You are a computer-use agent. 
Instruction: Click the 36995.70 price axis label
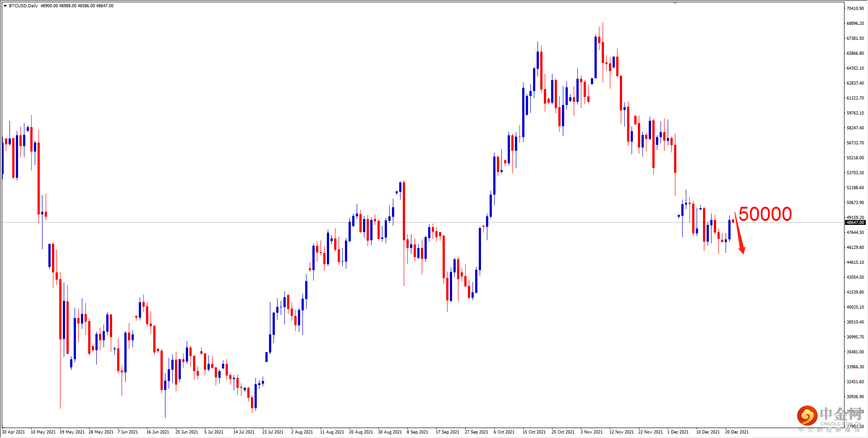[x=855, y=337]
